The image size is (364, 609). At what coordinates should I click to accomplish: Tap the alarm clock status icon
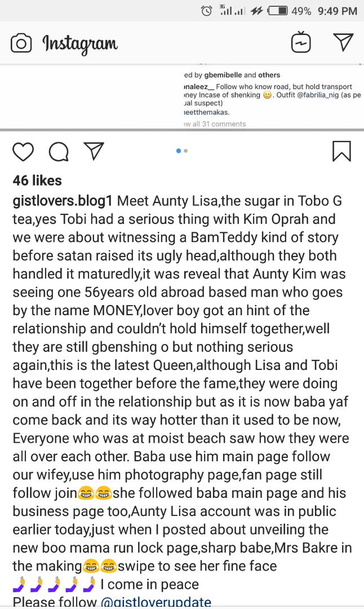tap(207, 11)
